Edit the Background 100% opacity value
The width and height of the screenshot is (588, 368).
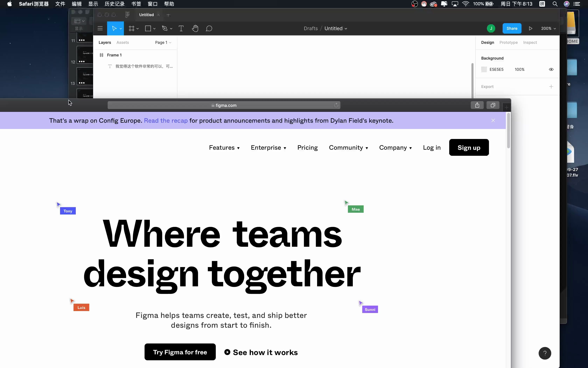(x=519, y=69)
